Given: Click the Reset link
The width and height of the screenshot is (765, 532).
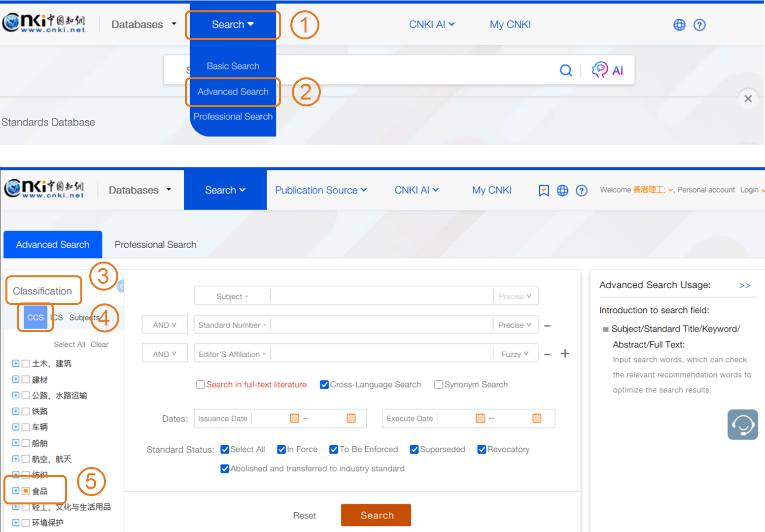Looking at the screenshot, I should point(304,516).
